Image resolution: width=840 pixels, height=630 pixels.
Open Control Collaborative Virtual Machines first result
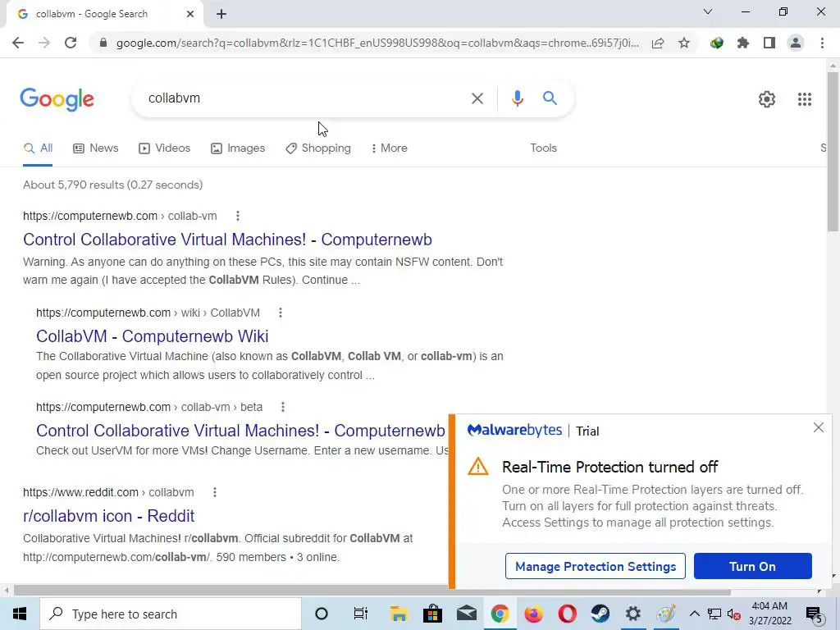[x=227, y=240]
